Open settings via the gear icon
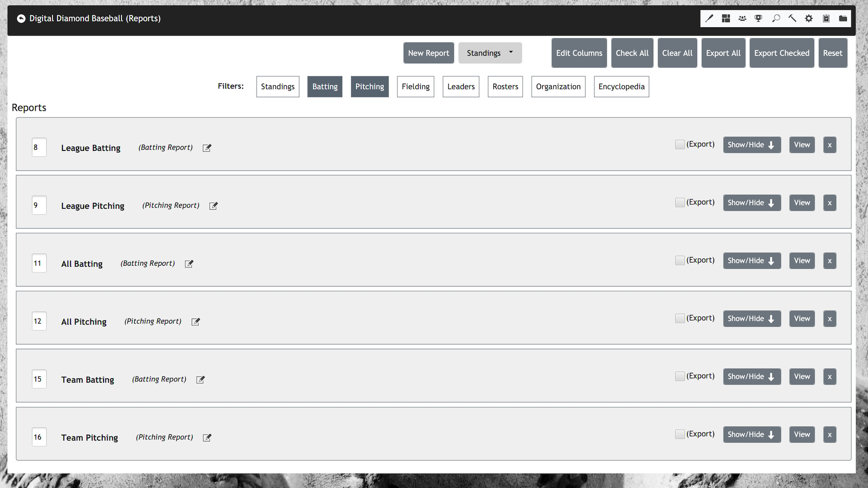868x488 pixels. click(x=809, y=18)
